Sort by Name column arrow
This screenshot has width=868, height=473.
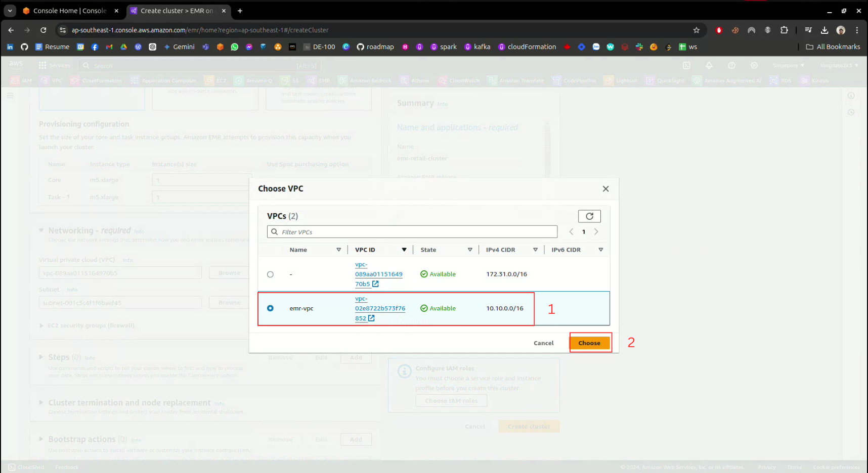point(338,250)
